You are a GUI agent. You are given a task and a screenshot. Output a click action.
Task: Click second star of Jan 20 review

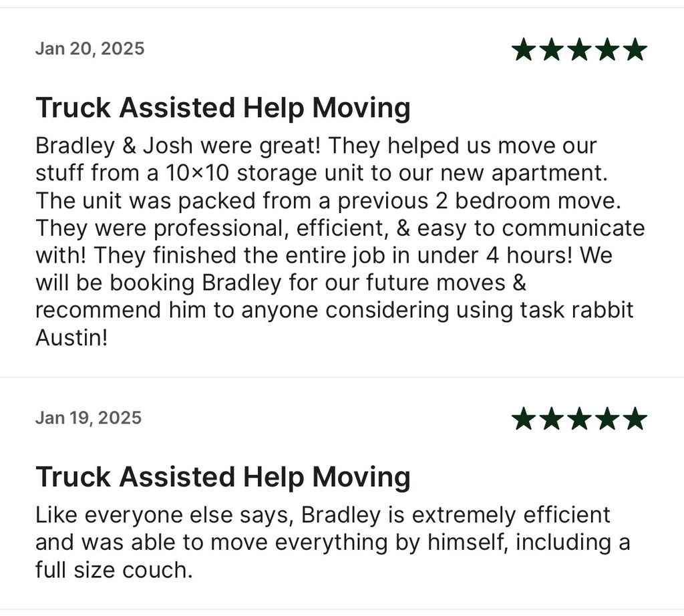pyautogui.click(x=551, y=49)
